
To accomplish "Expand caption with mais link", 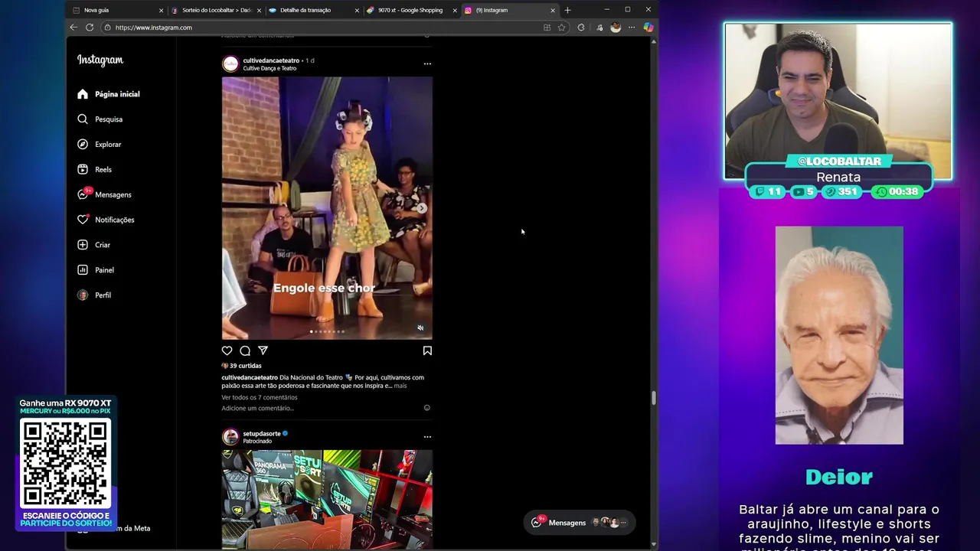I will (x=400, y=386).
